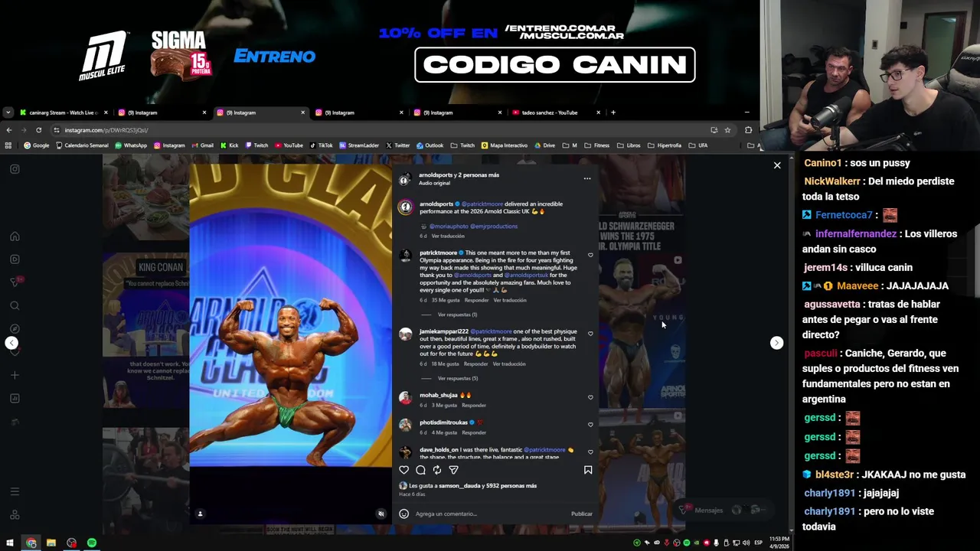Close the 'tadeo sanchez - YouTube' tab
Viewport: 980px width, 551px height.
[599, 112]
